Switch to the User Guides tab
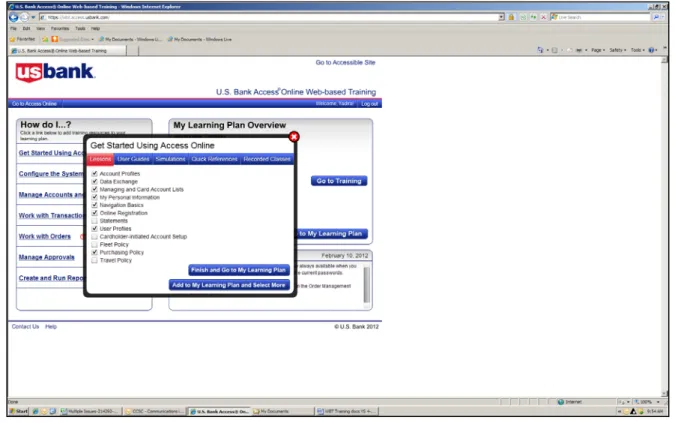Image resolution: width=675 pixels, height=423 pixels. [x=133, y=159]
